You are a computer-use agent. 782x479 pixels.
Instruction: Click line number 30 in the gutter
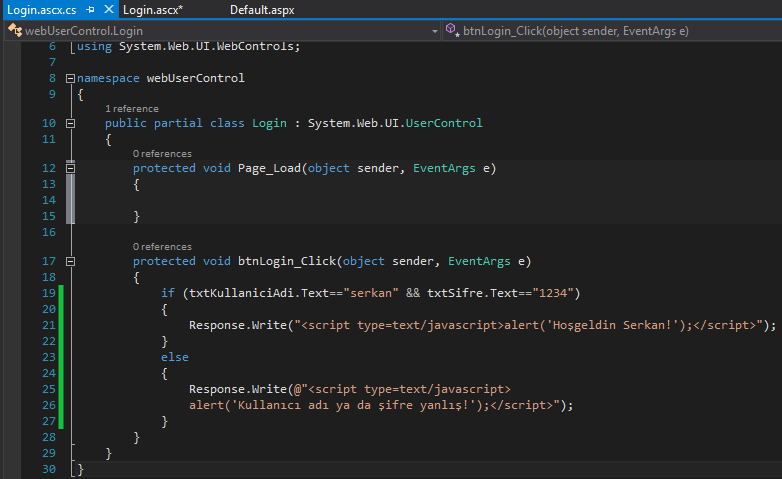(x=49, y=469)
